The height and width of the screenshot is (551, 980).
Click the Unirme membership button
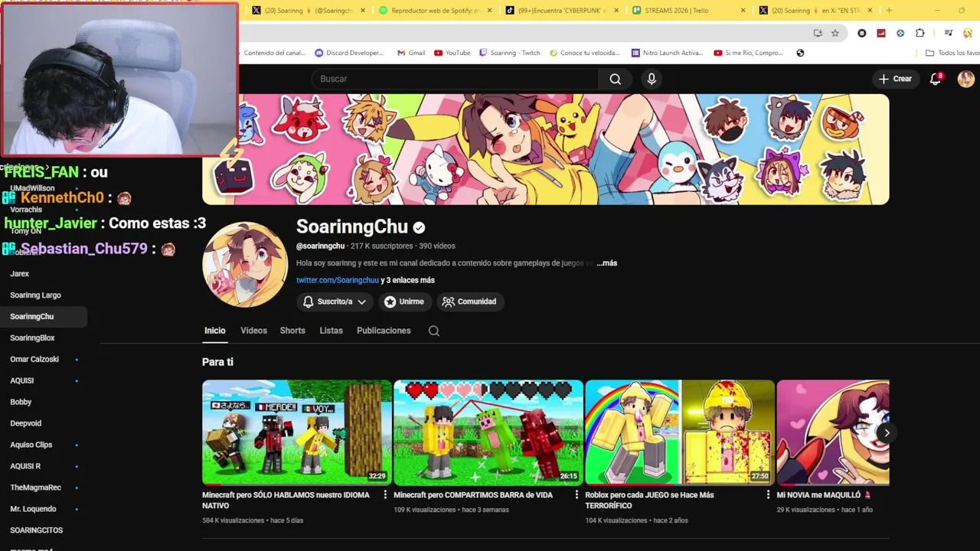(403, 302)
